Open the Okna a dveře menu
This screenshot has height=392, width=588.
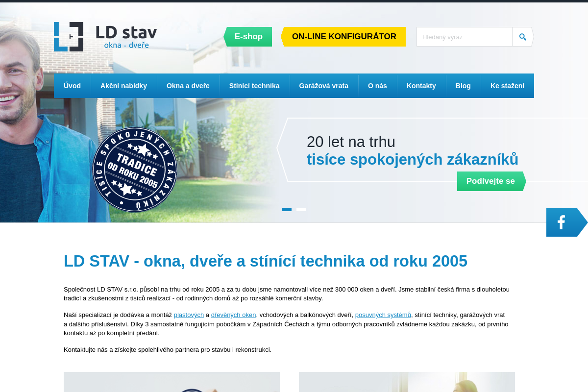click(188, 85)
